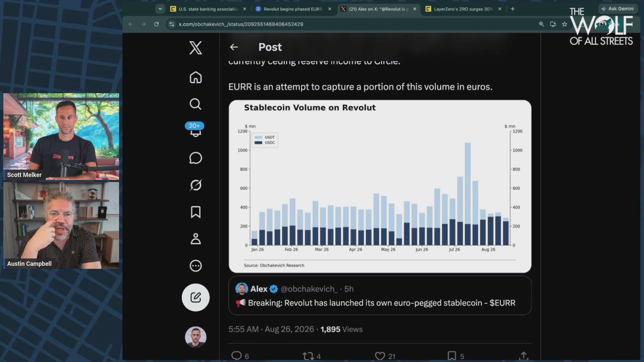Close the LayerZero's ZRO tab
This screenshot has width=644, height=362.
pos(500,9)
